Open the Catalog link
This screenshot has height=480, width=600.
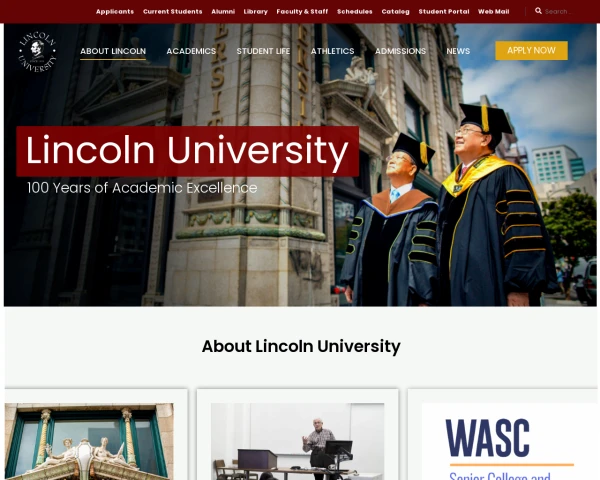tap(395, 11)
